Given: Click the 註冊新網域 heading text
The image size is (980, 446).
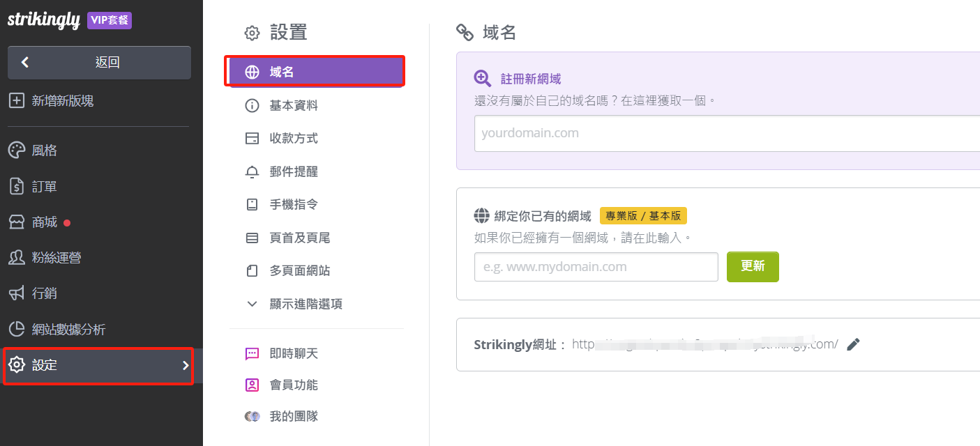Looking at the screenshot, I should click(531, 79).
